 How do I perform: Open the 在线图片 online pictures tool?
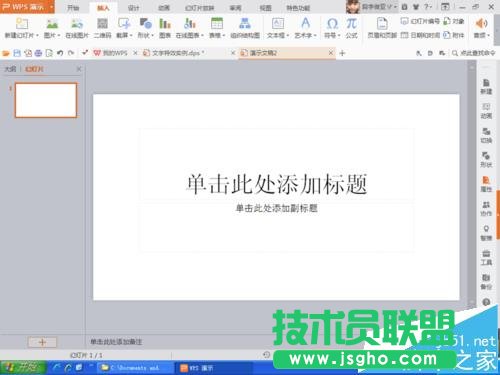(x=77, y=28)
